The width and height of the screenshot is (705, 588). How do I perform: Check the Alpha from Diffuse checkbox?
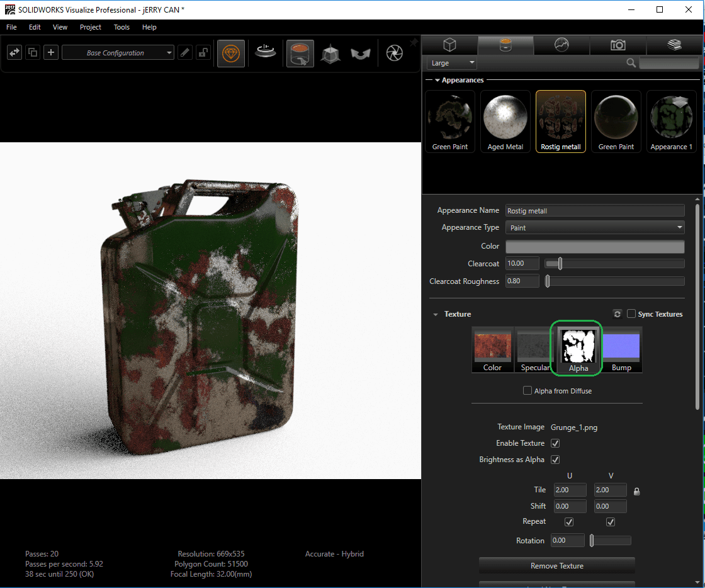point(527,391)
